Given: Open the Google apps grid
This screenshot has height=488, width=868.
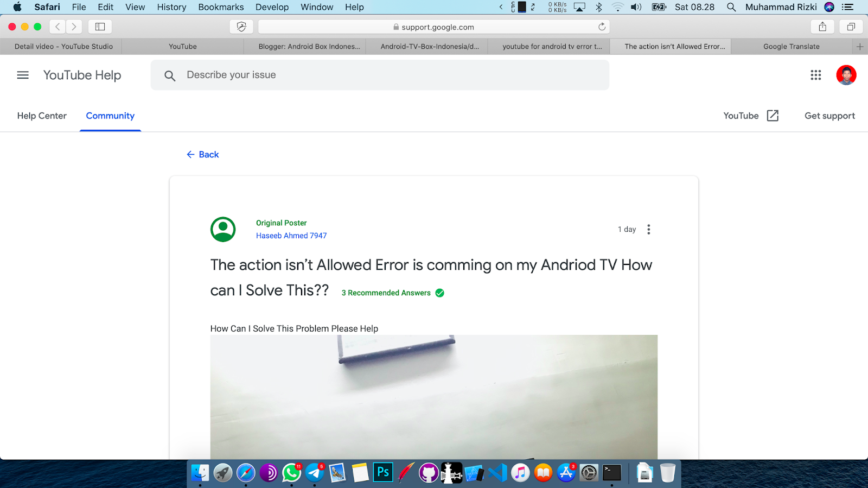Looking at the screenshot, I should (816, 75).
